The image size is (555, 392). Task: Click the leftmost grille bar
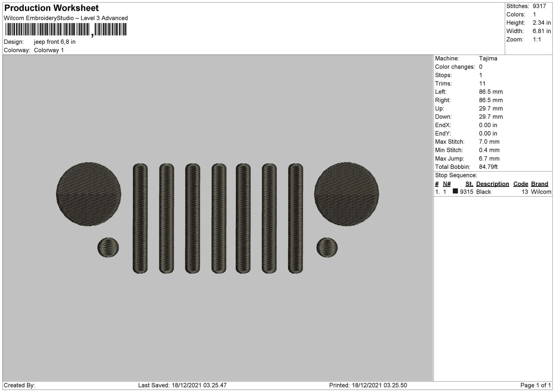click(x=140, y=218)
